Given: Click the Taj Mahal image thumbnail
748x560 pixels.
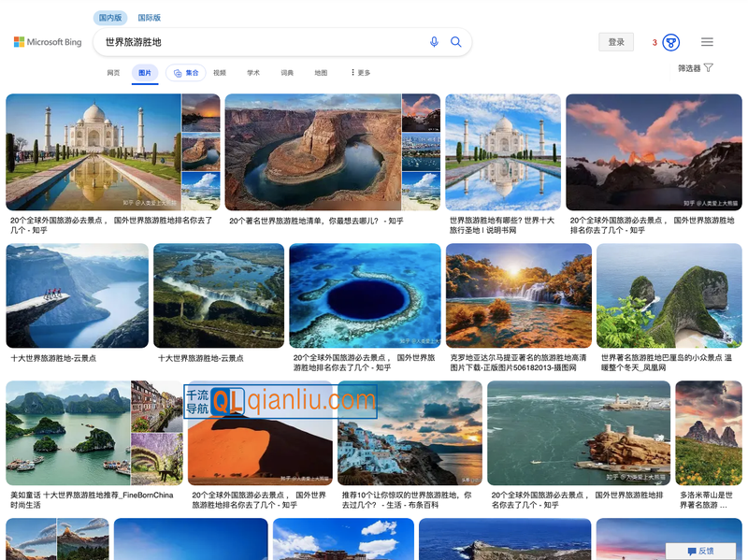Looking at the screenshot, I should pos(93,150).
